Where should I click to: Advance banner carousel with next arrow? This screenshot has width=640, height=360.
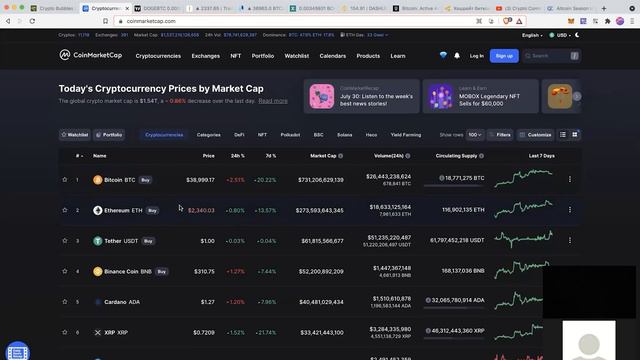[x=577, y=96]
